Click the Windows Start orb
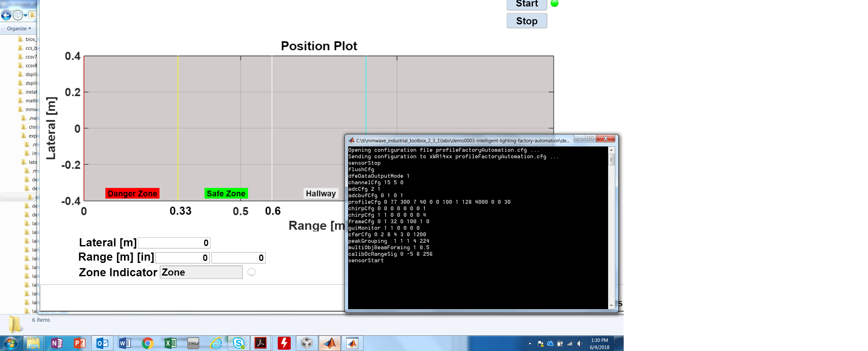The height and width of the screenshot is (351, 868). pos(10,343)
